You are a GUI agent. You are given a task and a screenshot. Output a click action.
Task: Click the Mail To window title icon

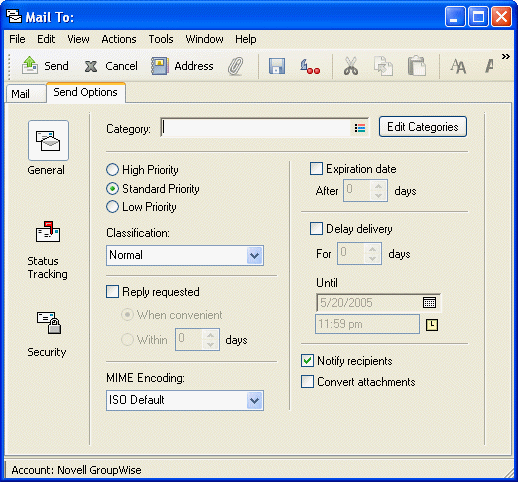14,16
